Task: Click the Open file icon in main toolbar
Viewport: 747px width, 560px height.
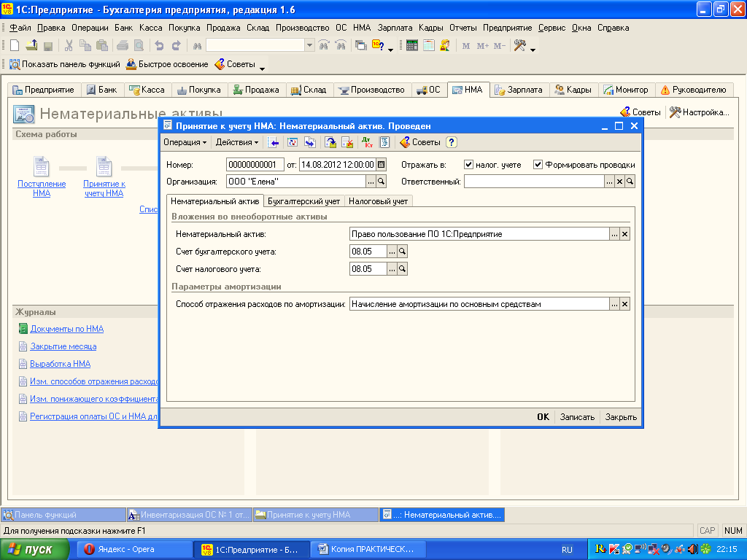Action: click(31, 46)
